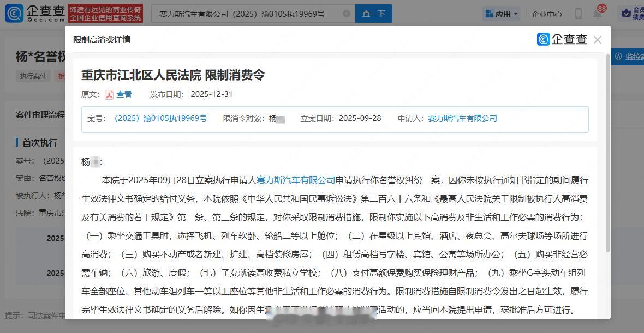Click 赛力斯汽车有限公司 link in the order body text
644x333 pixels.
tap(296, 180)
